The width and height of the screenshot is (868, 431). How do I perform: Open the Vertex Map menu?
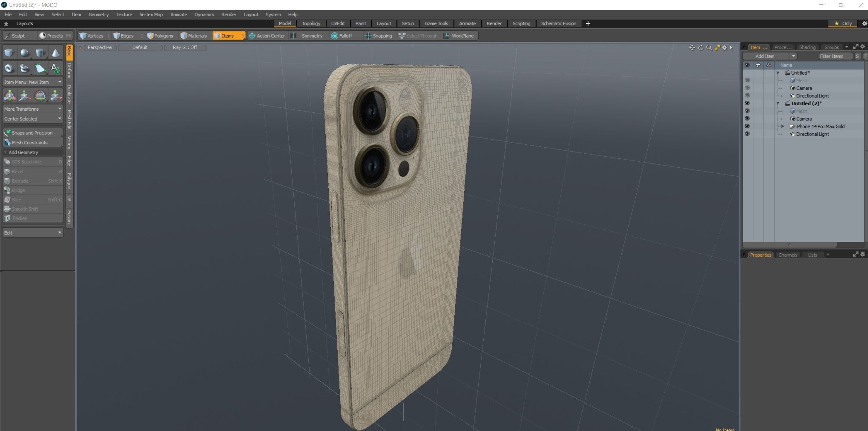(x=151, y=15)
